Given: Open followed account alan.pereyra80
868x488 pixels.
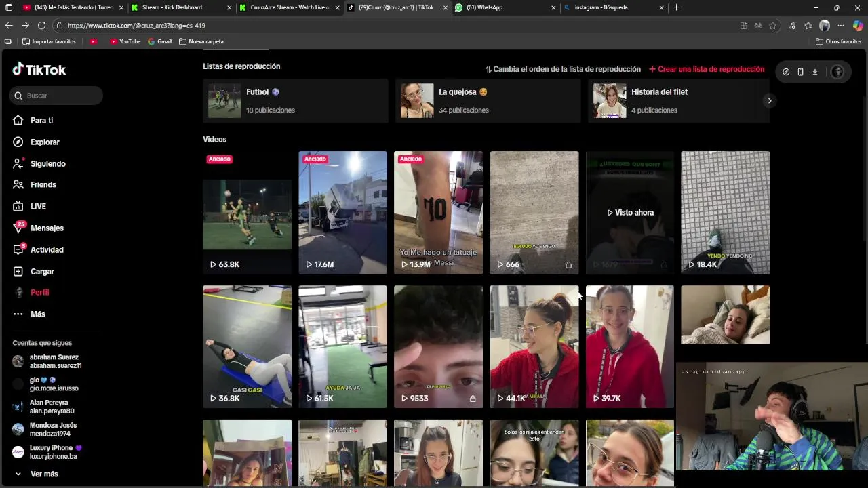Looking at the screenshot, I should pos(44,407).
